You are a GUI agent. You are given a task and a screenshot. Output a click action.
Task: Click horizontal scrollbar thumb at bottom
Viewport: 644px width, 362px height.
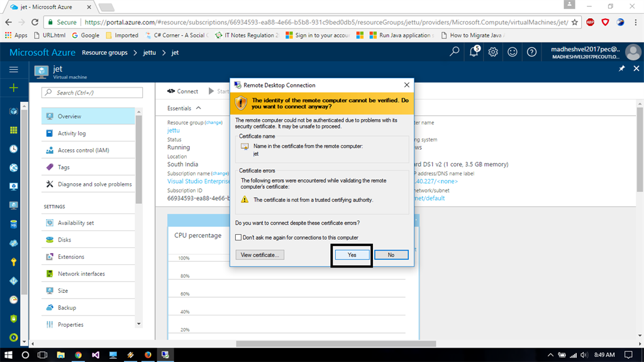[336, 344]
